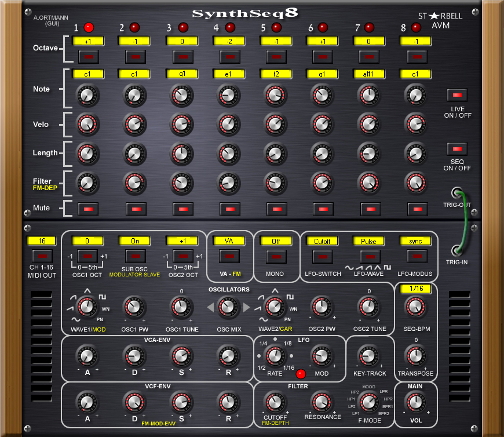The height and width of the screenshot is (437, 504).
Task: Click the KEY-TRACK knob
Action: (368, 356)
